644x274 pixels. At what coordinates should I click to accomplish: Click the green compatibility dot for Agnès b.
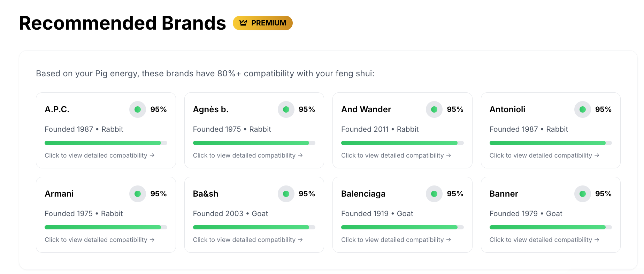[x=286, y=109]
